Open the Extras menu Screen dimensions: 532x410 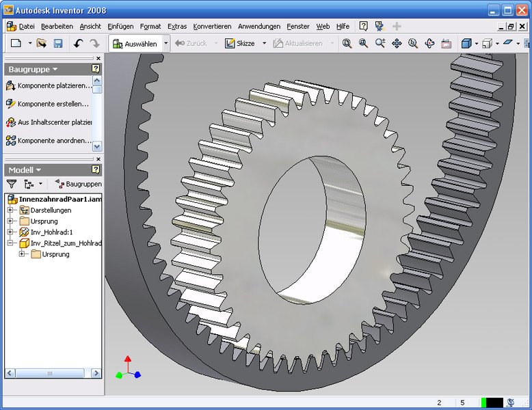[176, 26]
